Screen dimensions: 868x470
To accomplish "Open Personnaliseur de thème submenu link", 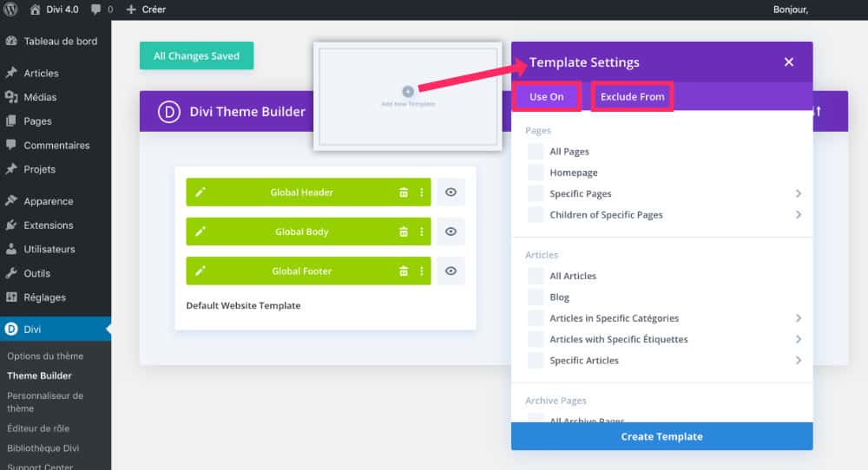I will [x=45, y=402].
